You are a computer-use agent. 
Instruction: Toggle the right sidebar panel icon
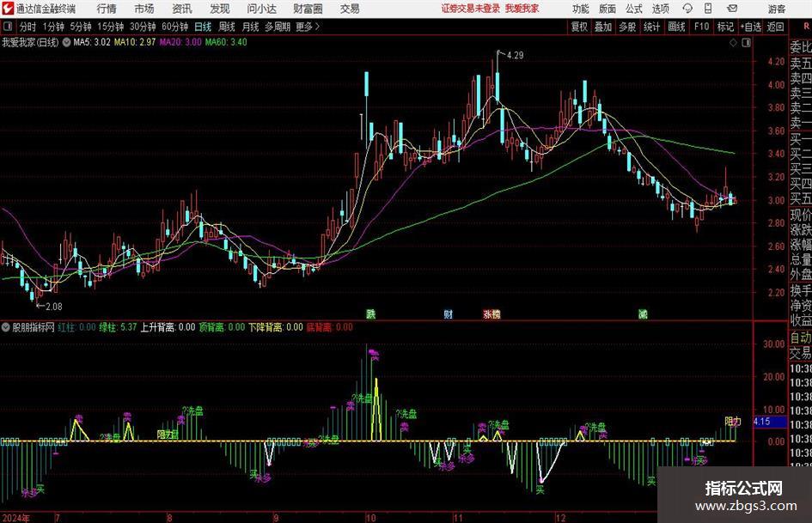click(746, 42)
